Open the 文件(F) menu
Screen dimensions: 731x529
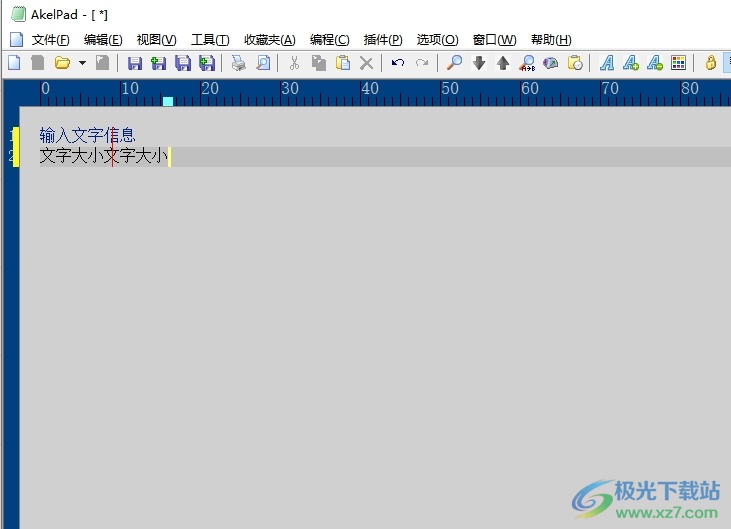[x=50, y=40]
